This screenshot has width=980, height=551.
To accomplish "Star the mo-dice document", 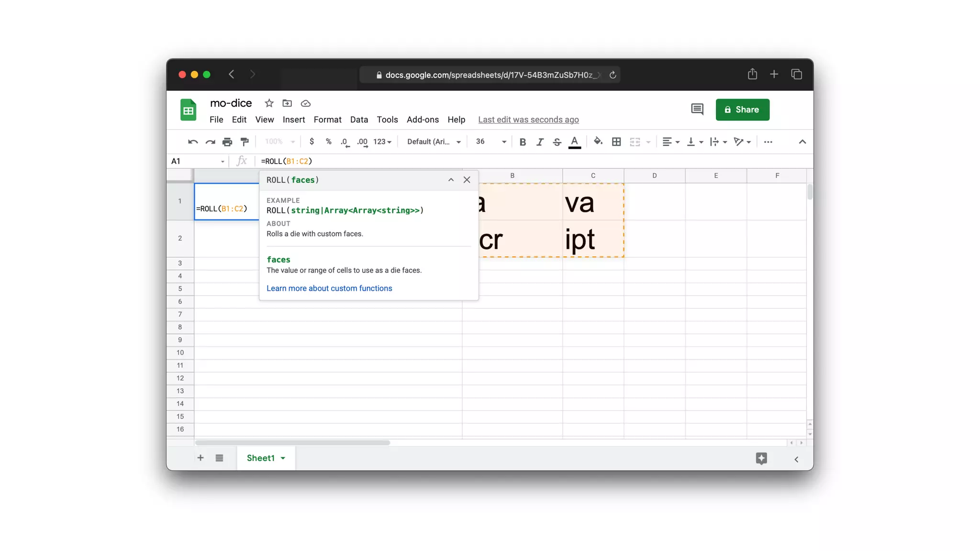I will (269, 103).
